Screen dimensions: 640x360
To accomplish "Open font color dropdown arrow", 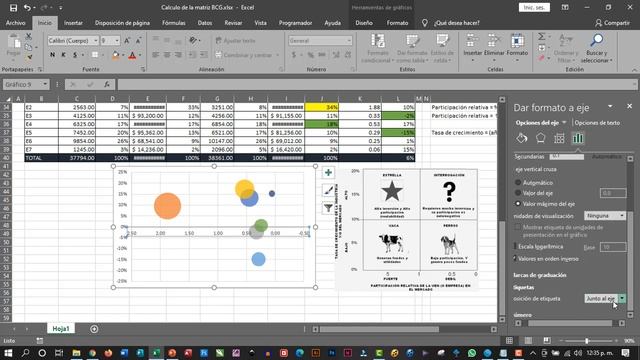I will (x=140, y=55).
